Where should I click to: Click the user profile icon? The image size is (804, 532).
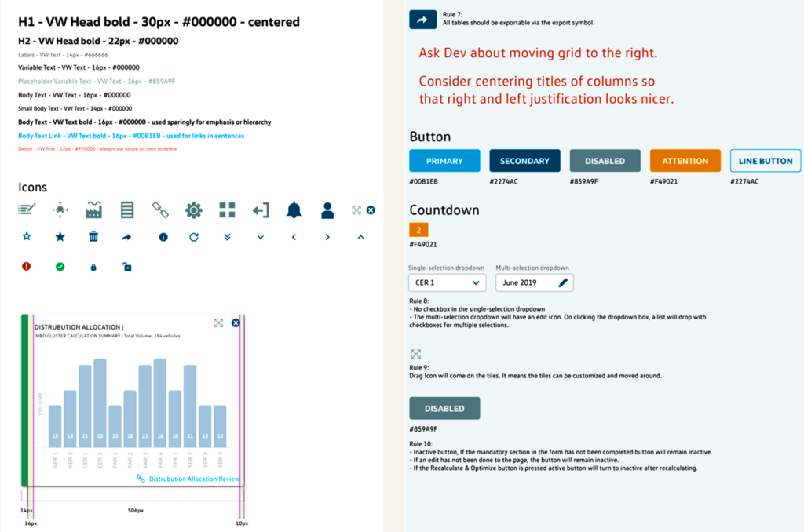coord(327,210)
